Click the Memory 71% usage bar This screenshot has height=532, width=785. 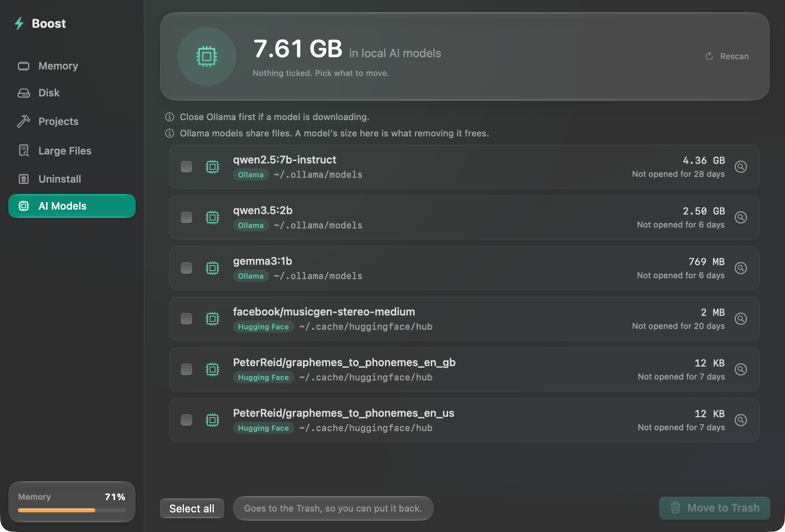coord(72,510)
